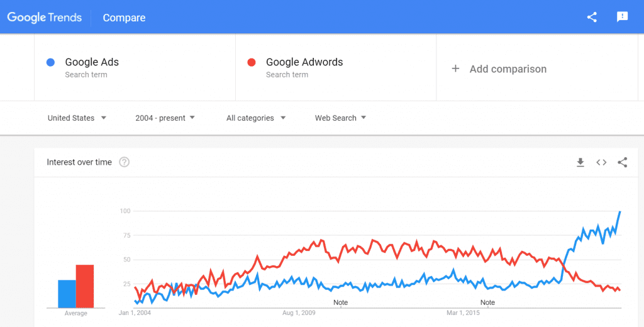
Task: Edit the Google Adwords search term
Action: click(336, 67)
